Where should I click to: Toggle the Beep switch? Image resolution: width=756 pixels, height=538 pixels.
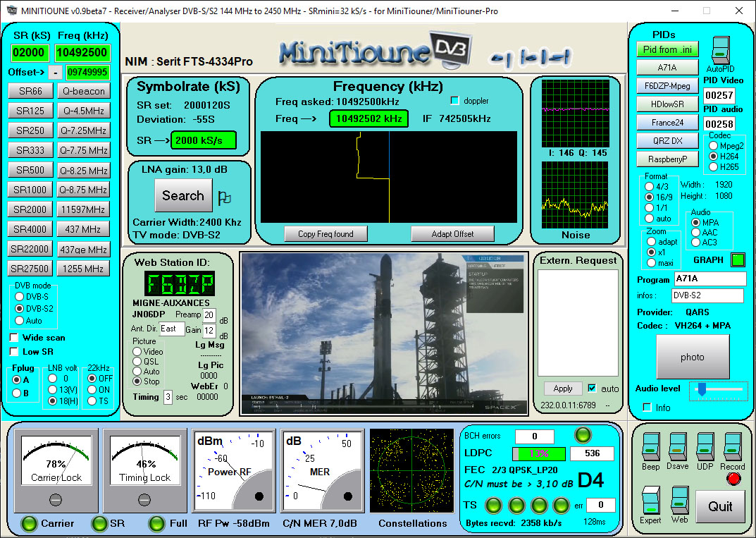[650, 447]
